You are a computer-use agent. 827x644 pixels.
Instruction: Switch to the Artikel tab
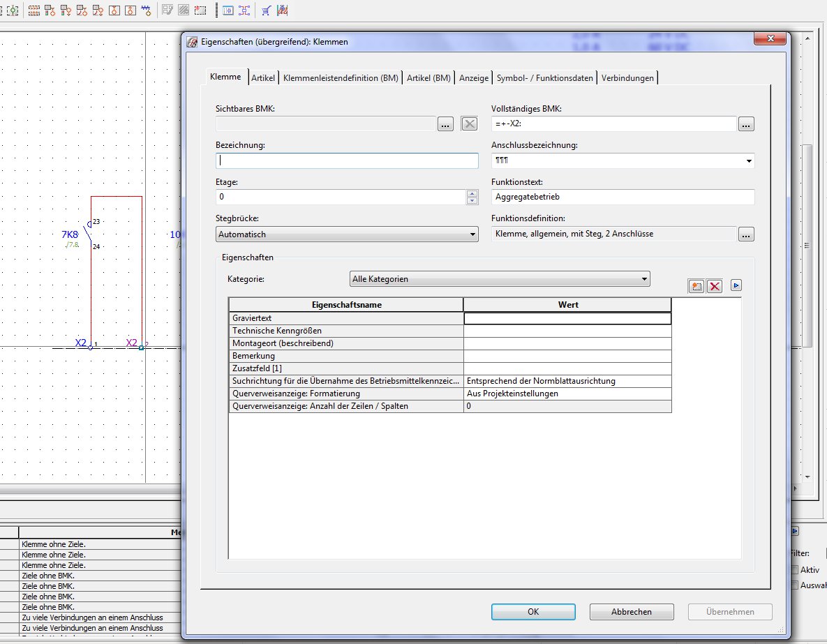[x=263, y=78]
